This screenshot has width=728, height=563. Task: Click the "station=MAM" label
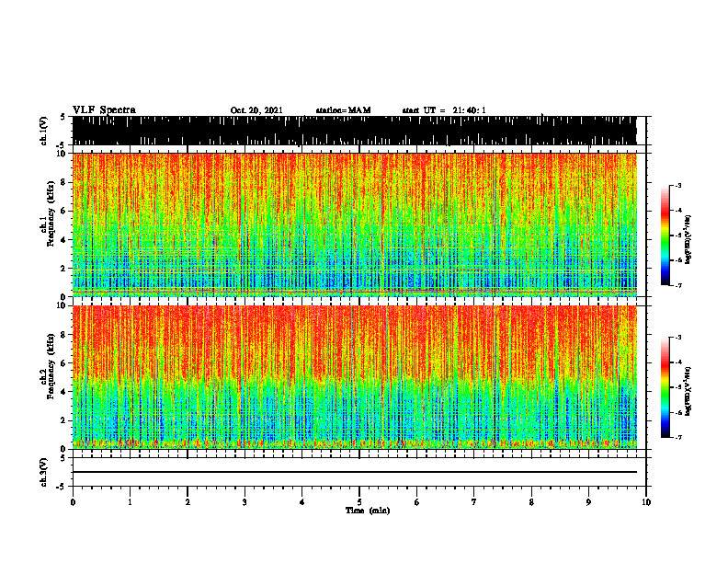(x=343, y=110)
